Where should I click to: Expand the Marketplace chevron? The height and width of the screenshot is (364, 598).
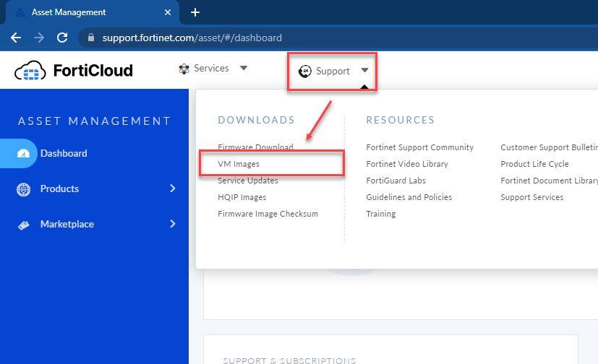click(x=173, y=223)
